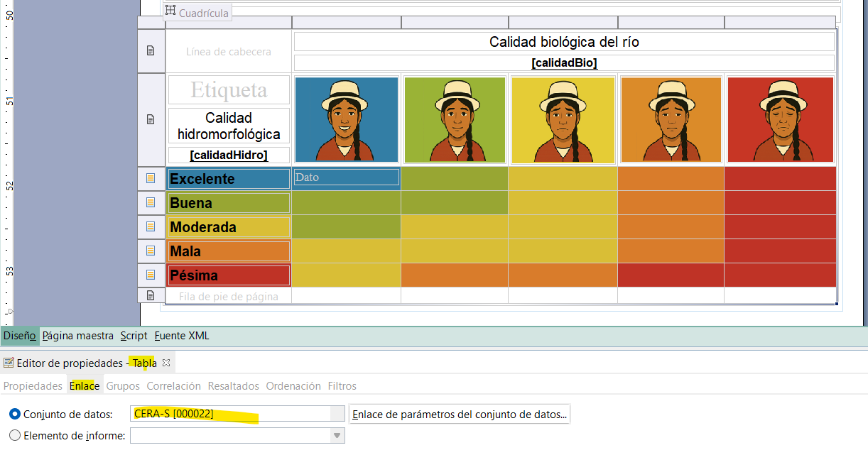
Task: Click the Pésima detail row handle icon
Action: coord(151,275)
